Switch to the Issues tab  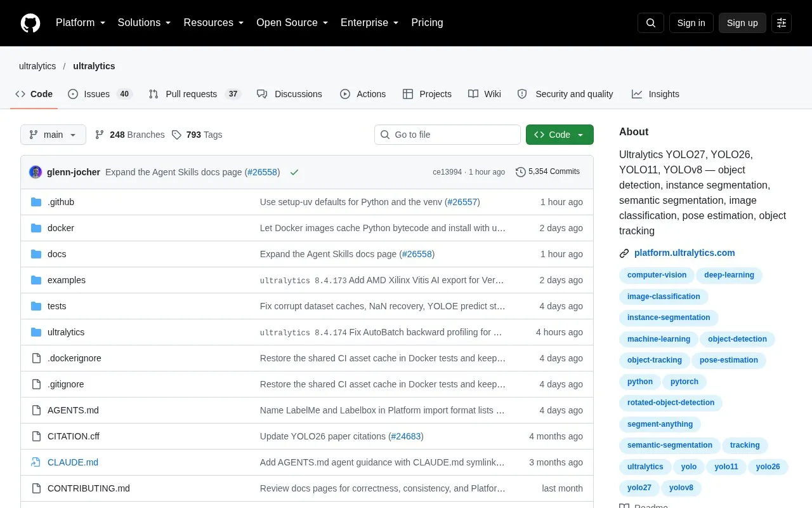tap(100, 94)
